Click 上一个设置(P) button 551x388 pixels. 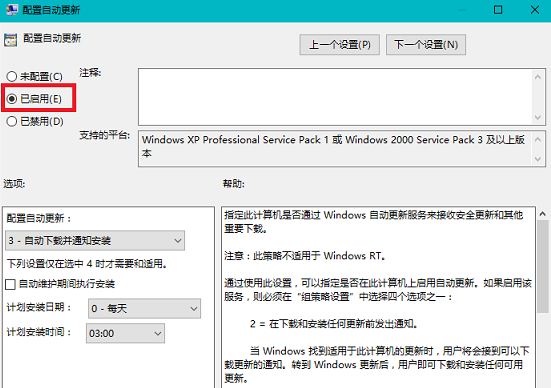339,45
